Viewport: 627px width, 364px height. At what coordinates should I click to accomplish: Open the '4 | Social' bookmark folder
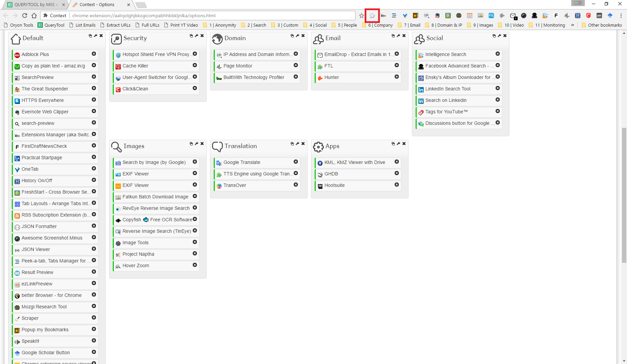pyautogui.click(x=315, y=25)
